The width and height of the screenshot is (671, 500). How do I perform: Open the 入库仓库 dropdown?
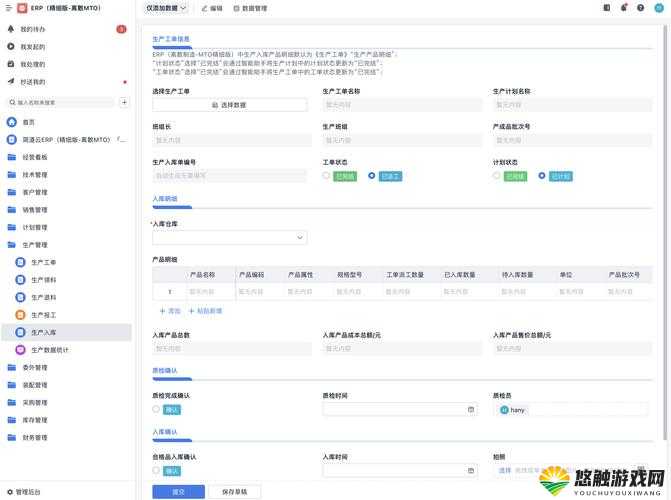click(x=229, y=237)
